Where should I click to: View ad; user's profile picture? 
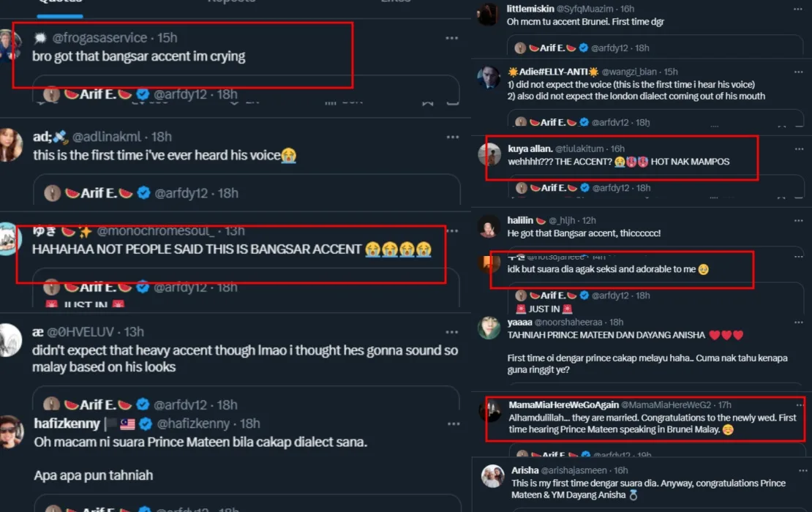coord(10,144)
